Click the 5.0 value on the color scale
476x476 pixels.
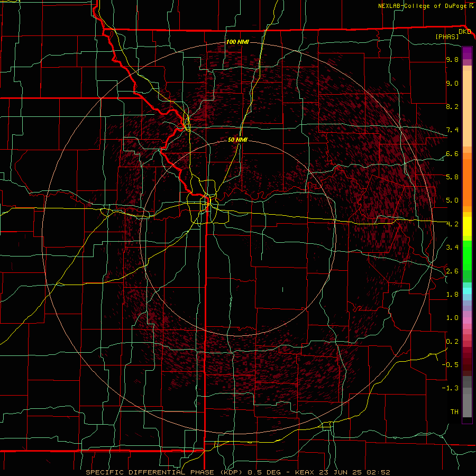452,200
